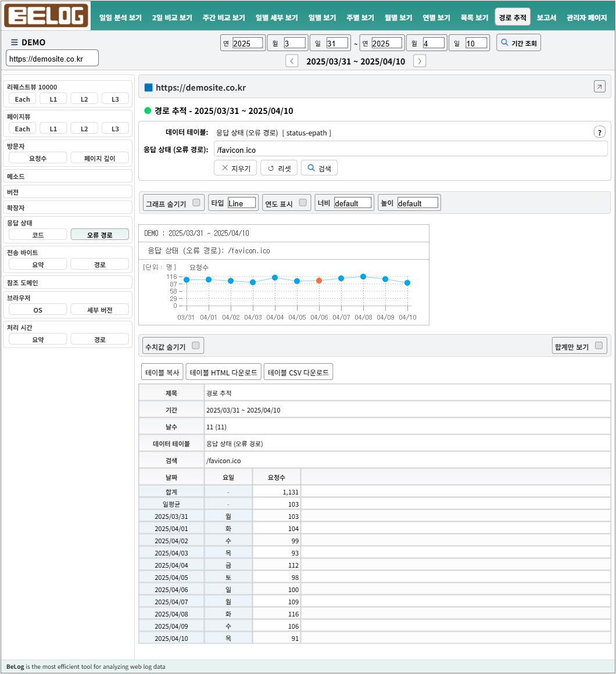Open the 월별 보기 tab

pyautogui.click(x=399, y=17)
